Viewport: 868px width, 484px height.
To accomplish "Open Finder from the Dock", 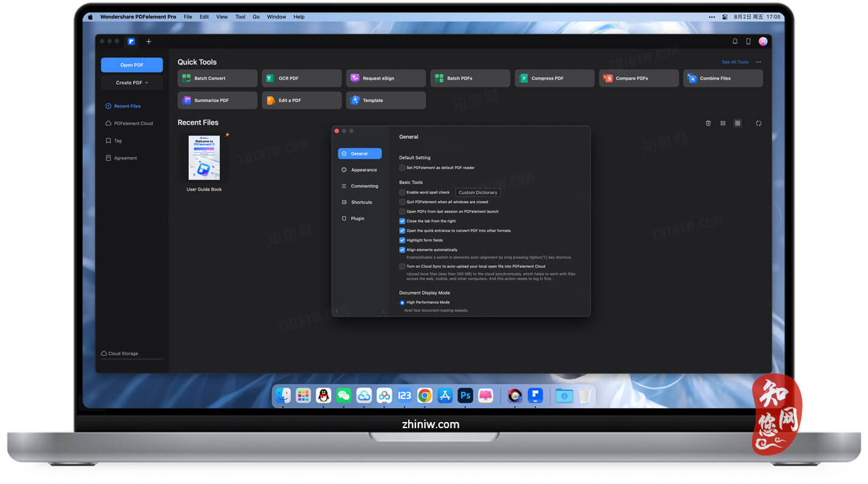I will [283, 396].
